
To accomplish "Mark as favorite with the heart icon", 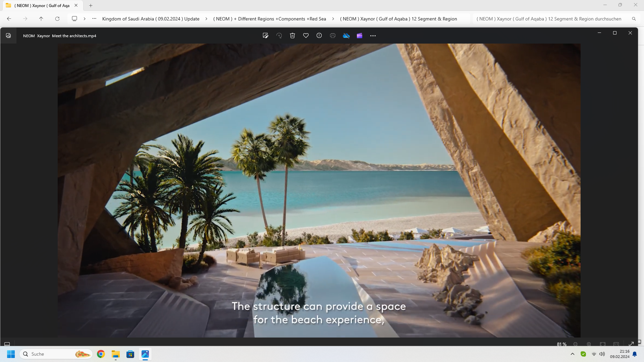I will click(x=306, y=36).
